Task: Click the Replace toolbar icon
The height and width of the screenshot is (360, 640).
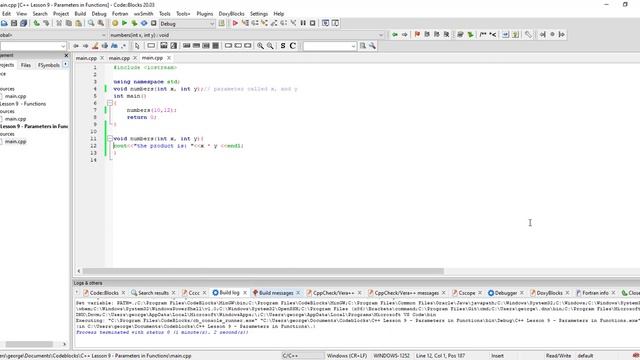Action: click(x=101, y=23)
